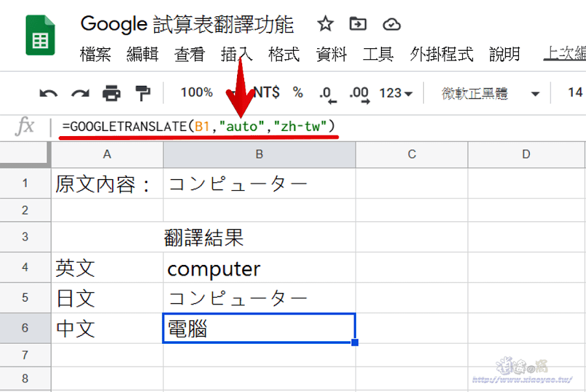Select empty cell C1
586x392 pixels.
[x=412, y=183]
